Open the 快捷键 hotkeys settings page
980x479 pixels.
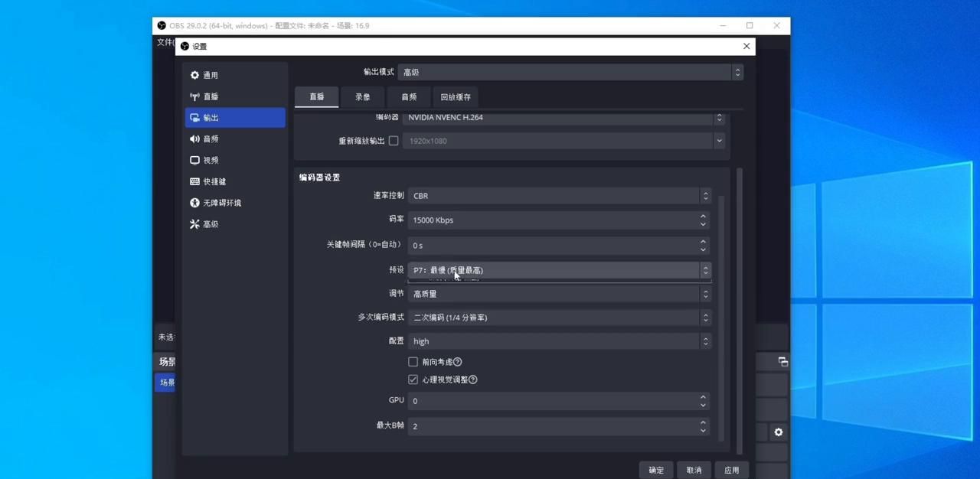click(x=235, y=181)
